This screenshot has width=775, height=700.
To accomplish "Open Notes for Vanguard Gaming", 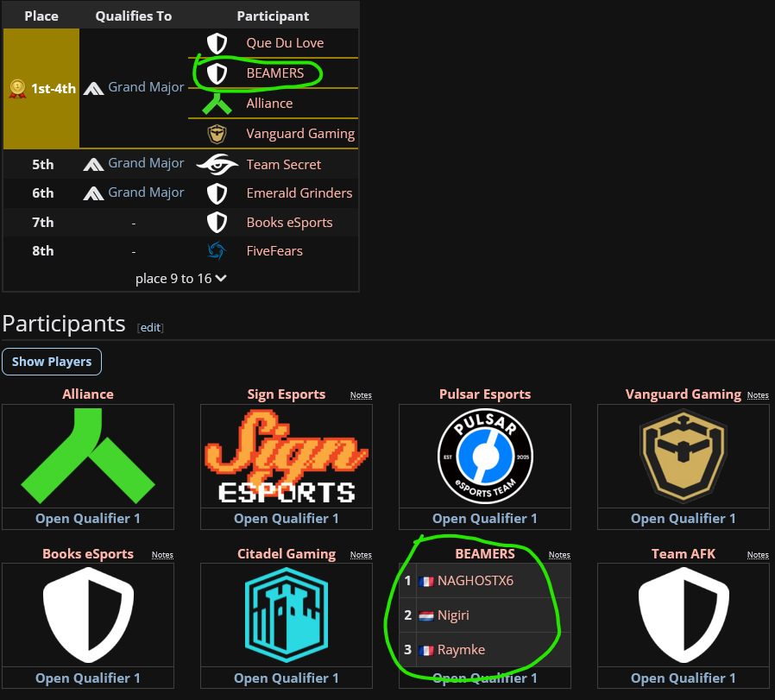I will [x=758, y=395].
